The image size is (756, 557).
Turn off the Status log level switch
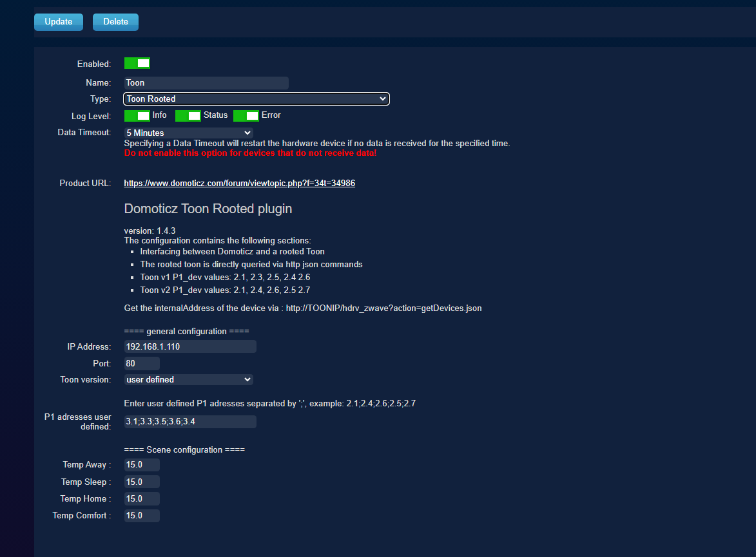(188, 116)
